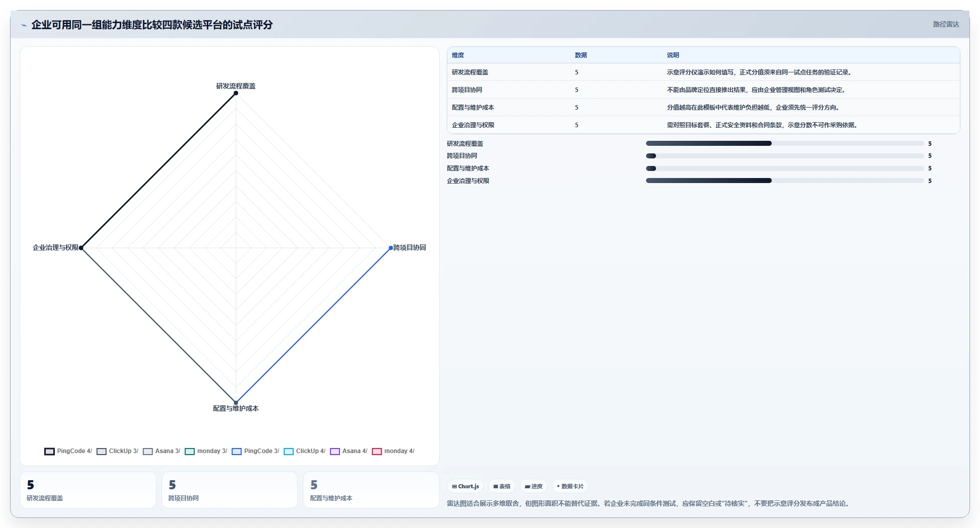The height and width of the screenshot is (528, 980).
Task: Click the 企业治理与权限 radar axis label
Action: click(x=55, y=247)
